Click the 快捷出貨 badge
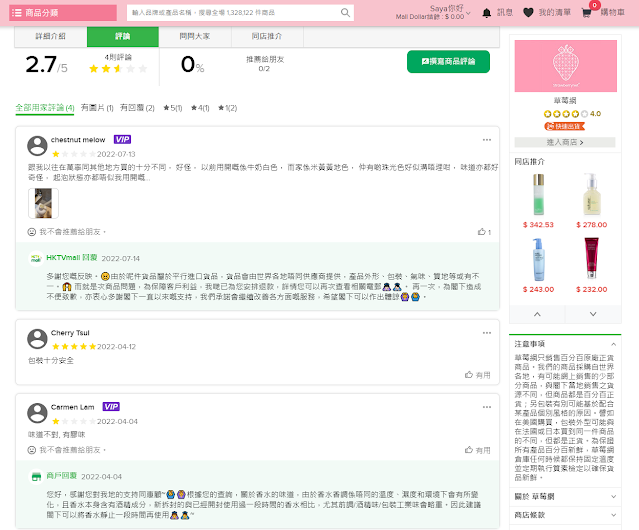The height and width of the screenshot is (530, 639). pyautogui.click(x=564, y=126)
